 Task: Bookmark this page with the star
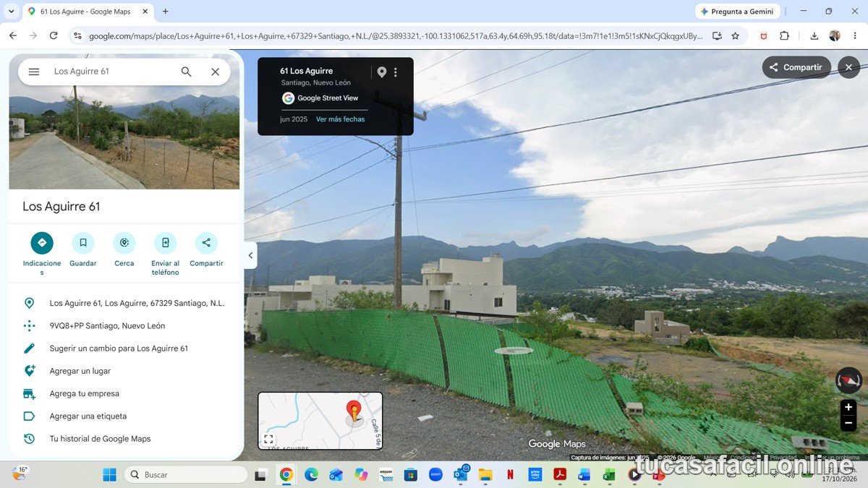pyautogui.click(x=736, y=35)
